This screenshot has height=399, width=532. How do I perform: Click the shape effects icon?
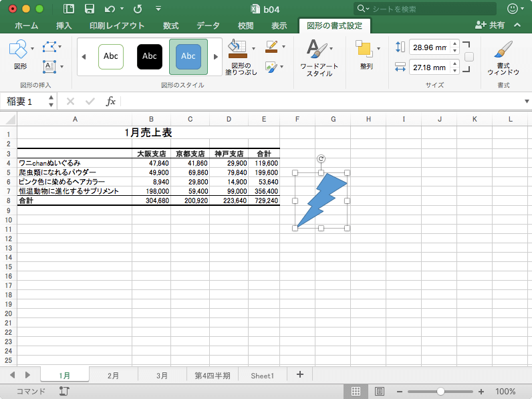point(271,67)
